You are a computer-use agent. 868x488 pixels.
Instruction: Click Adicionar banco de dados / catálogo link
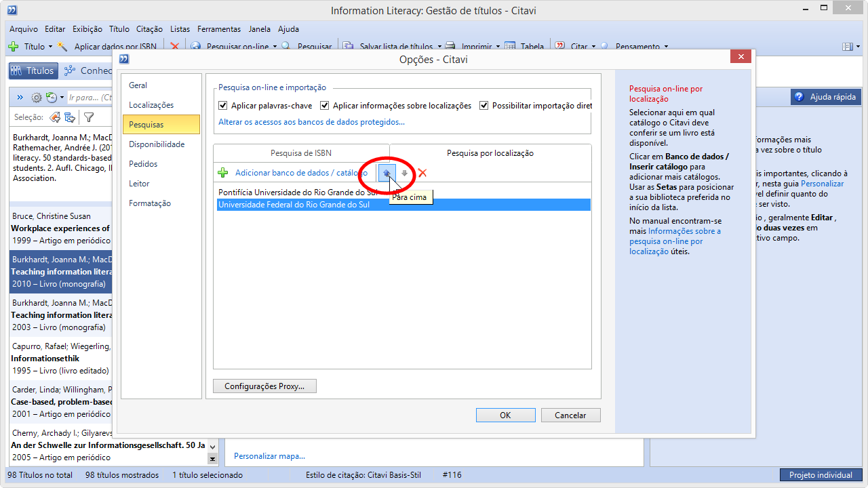[301, 173]
